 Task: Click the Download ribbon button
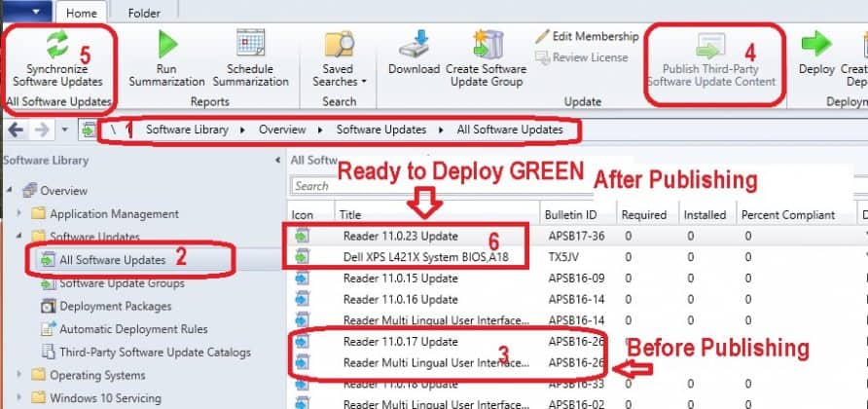pos(415,54)
